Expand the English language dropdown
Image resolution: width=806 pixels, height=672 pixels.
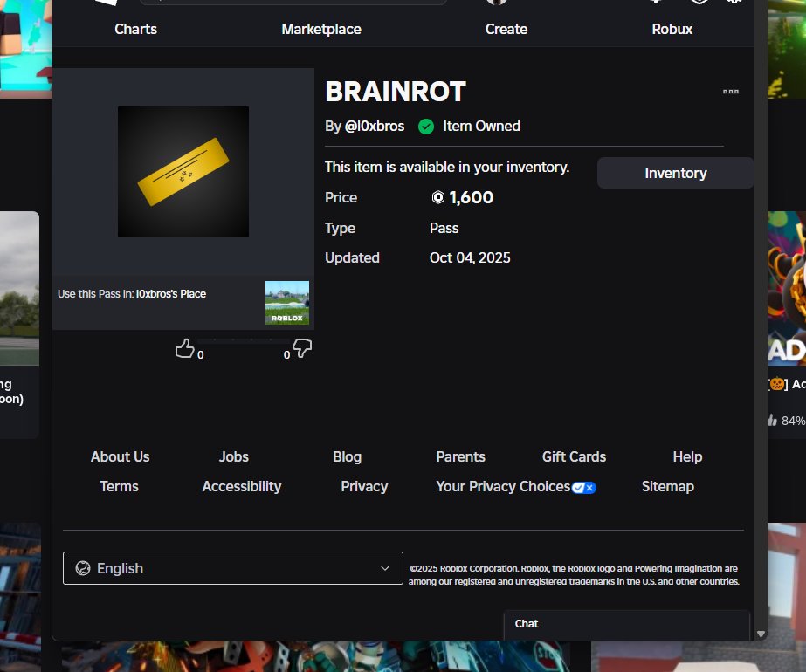point(233,568)
